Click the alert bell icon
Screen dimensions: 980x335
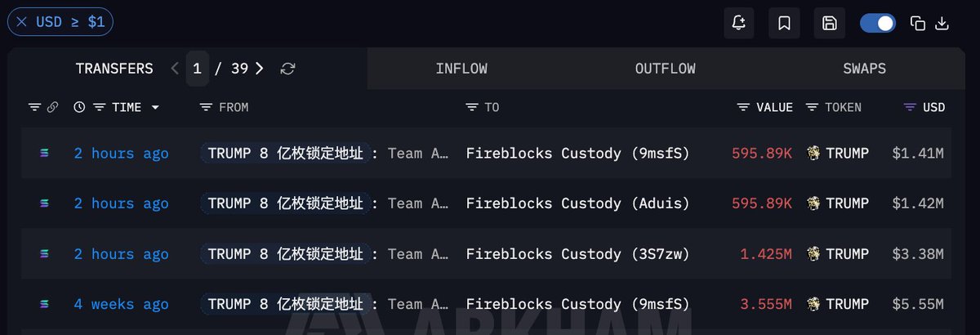point(739,23)
